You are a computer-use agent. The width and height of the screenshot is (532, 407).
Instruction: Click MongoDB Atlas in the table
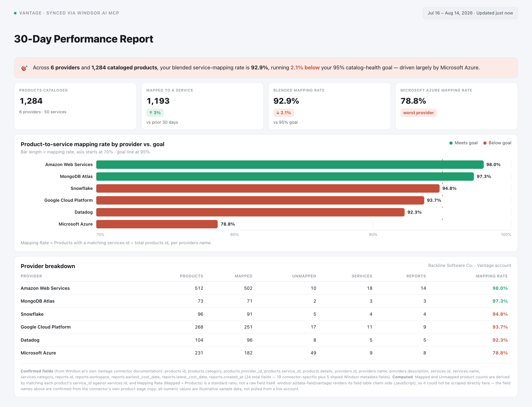[x=38, y=301]
